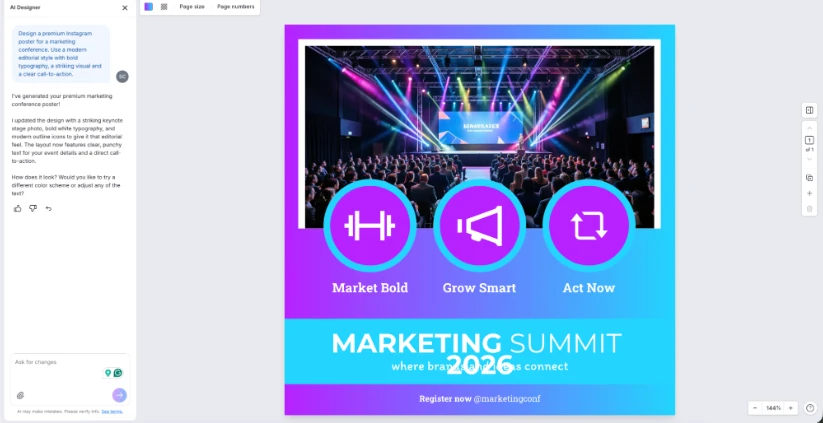Delete the page with trash icon
This screenshot has width=823, height=423.
tap(809, 209)
